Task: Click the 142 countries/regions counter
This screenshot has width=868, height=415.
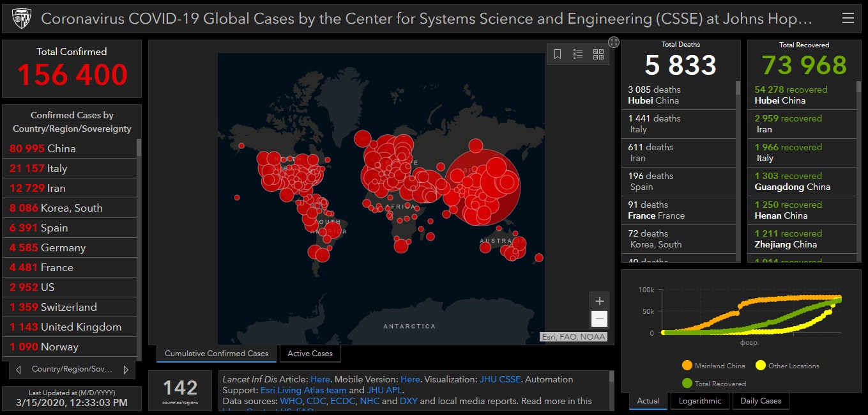Action: [x=180, y=390]
